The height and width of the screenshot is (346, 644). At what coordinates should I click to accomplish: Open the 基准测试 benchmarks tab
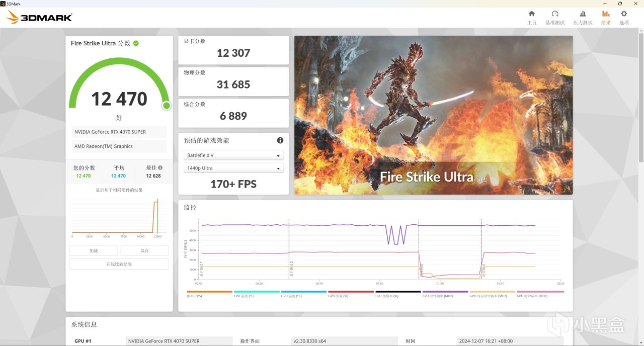click(555, 18)
